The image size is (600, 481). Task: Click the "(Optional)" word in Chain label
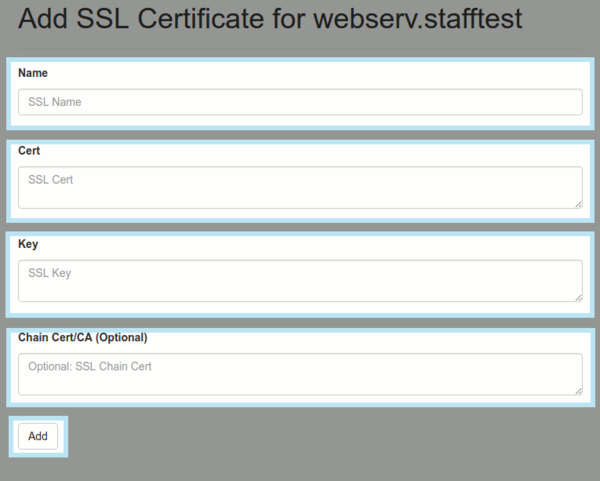128,337
